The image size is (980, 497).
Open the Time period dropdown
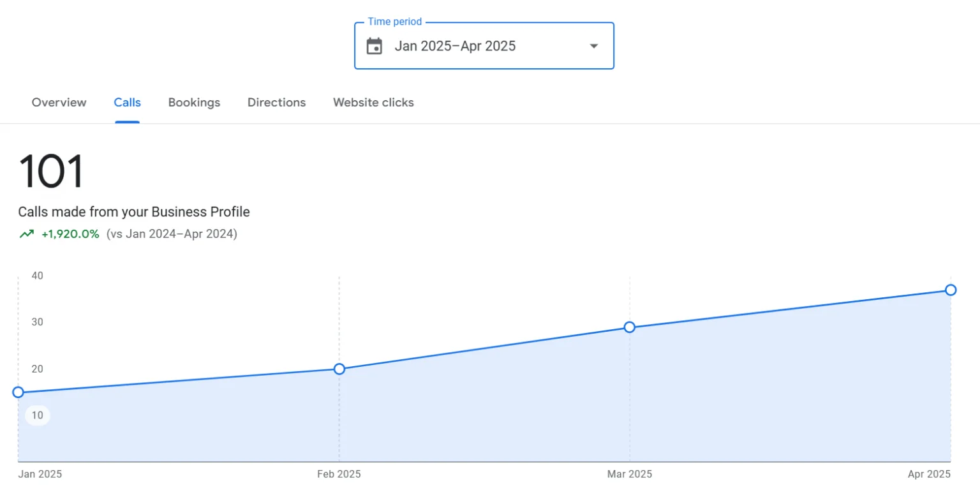pyautogui.click(x=484, y=45)
